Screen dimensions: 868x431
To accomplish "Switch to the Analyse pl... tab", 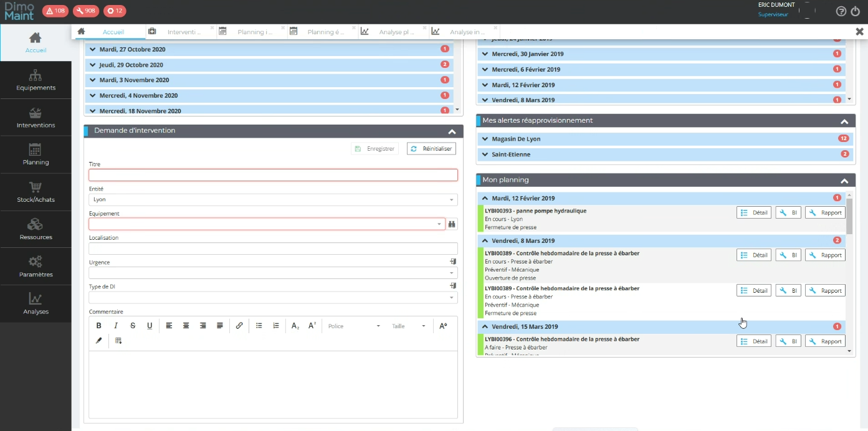I will pyautogui.click(x=395, y=32).
